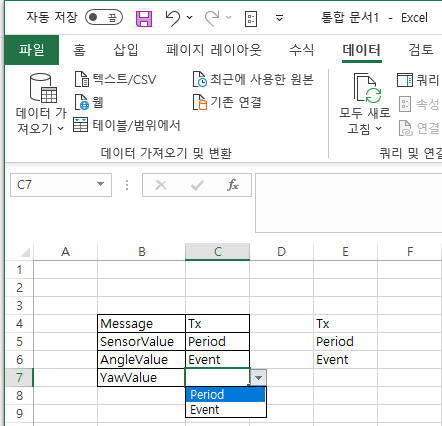Import from 텍스트/CSV
The height and width of the screenshot is (426, 442).
coord(115,79)
